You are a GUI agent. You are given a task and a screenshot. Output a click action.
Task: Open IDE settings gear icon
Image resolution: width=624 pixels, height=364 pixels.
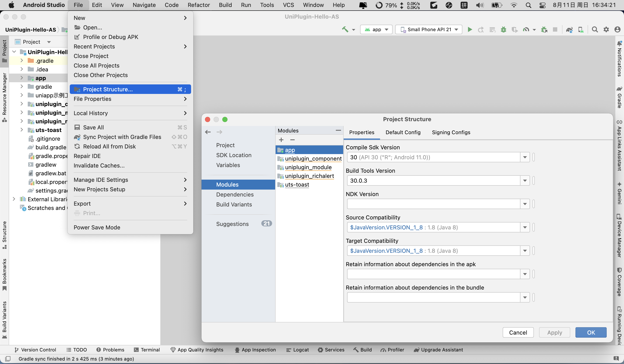(x=606, y=30)
